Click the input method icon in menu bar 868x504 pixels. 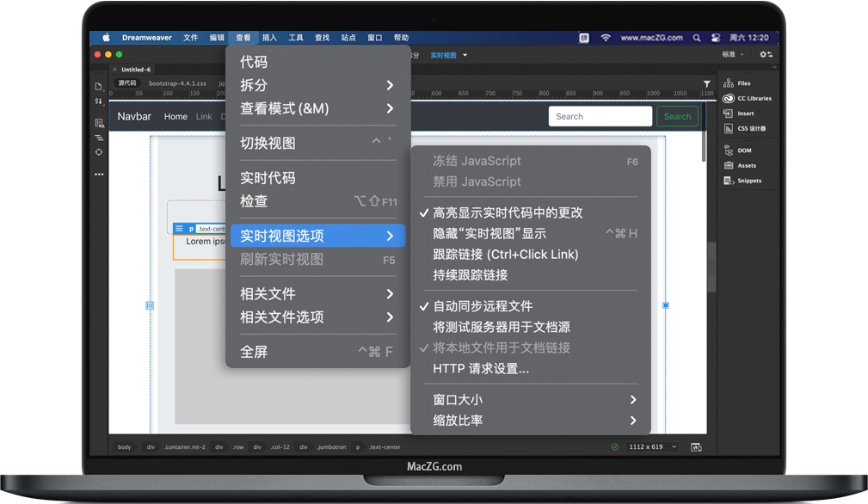coord(584,38)
